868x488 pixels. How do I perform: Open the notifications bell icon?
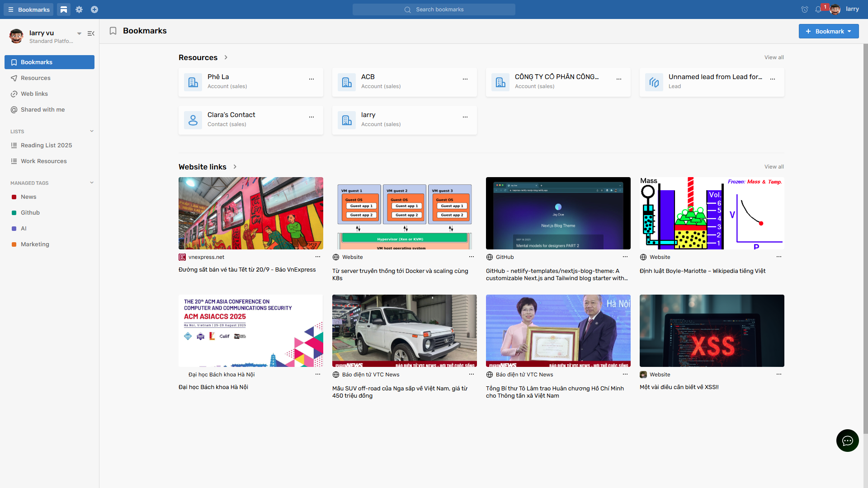point(818,9)
